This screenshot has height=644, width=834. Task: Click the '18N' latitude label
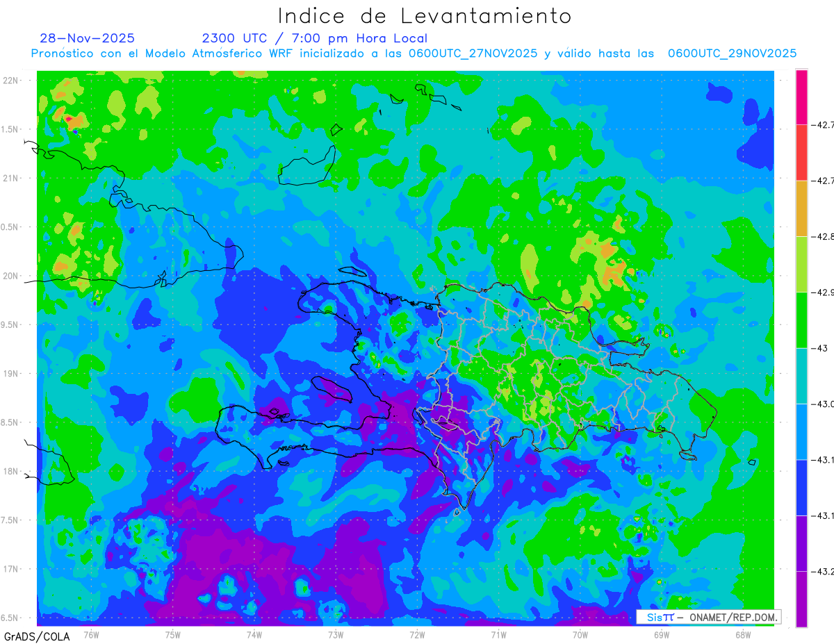tap(11, 471)
